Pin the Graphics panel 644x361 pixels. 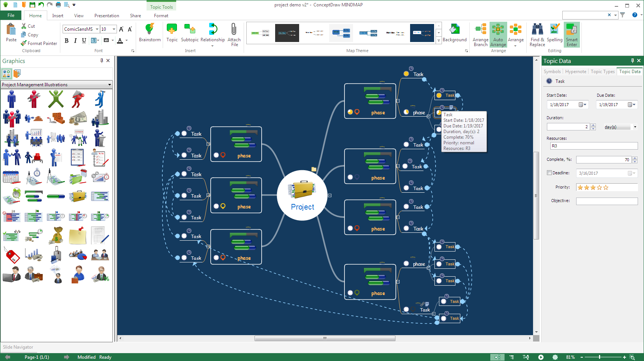point(102,60)
